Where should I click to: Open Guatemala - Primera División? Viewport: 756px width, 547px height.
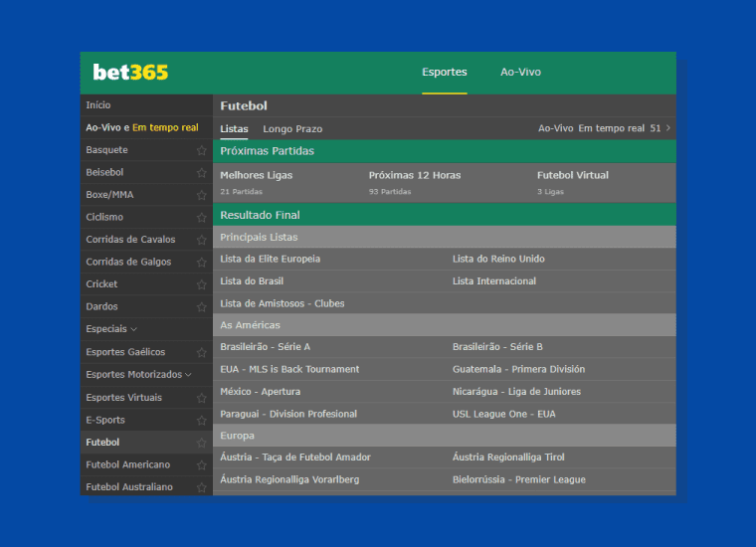pyautogui.click(x=519, y=369)
